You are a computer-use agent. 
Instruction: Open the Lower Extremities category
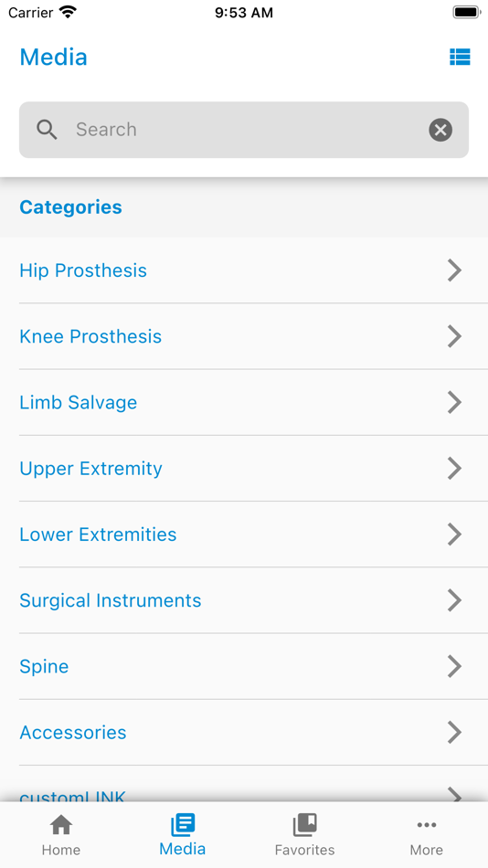click(244, 535)
